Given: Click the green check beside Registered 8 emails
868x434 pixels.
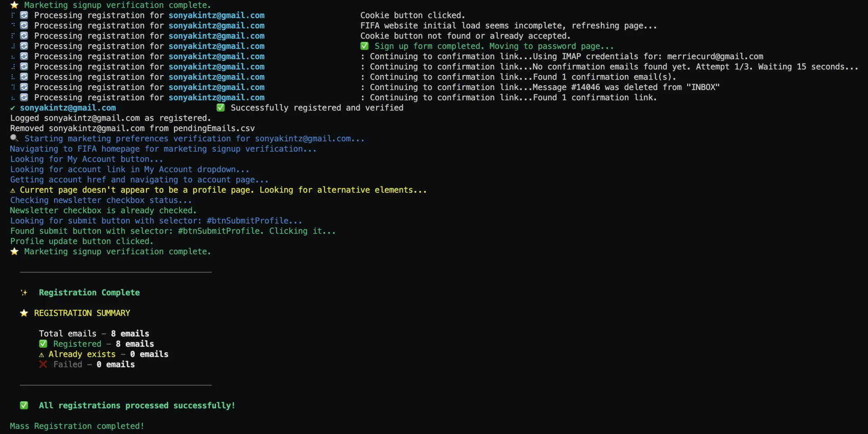Looking at the screenshot, I should coord(43,344).
